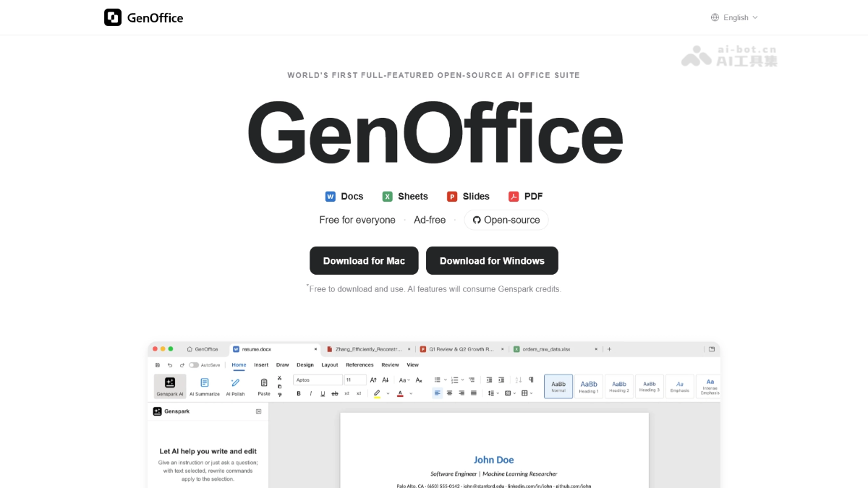The height and width of the screenshot is (488, 868).
Task: Open the Review ribbon tab
Action: (x=391, y=365)
